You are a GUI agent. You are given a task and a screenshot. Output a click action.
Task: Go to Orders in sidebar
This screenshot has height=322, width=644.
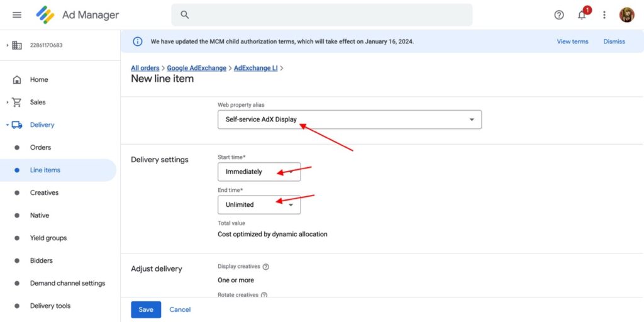tap(40, 147)
